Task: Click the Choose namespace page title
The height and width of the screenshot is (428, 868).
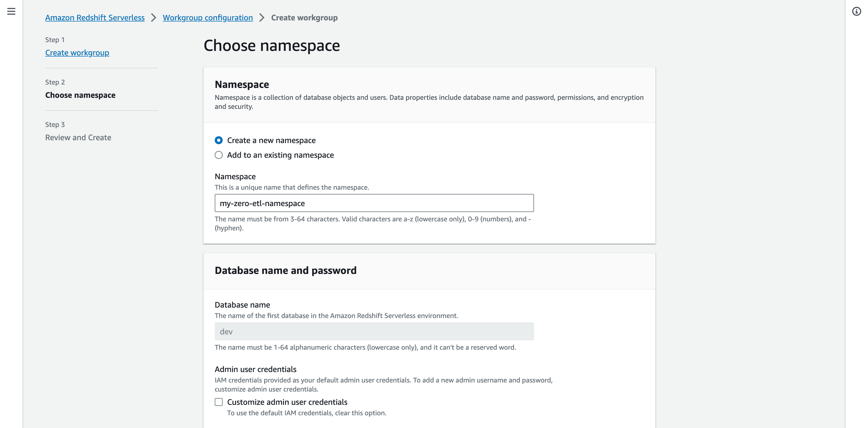Action: (272, 46)
